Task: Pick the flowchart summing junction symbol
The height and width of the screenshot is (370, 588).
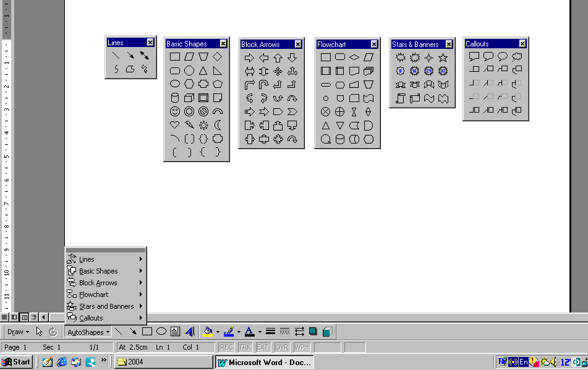Action: [x=325, y=112]
